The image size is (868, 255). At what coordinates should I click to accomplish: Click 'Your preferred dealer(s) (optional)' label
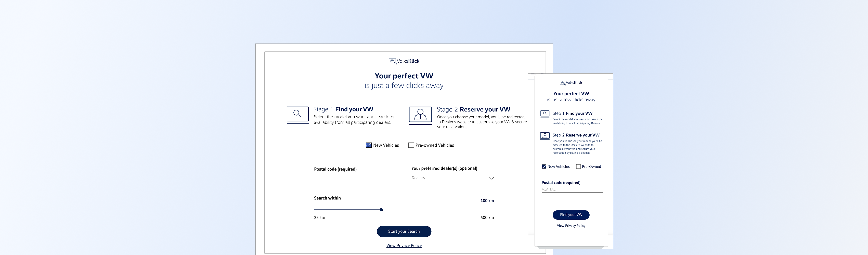point(444,168)
